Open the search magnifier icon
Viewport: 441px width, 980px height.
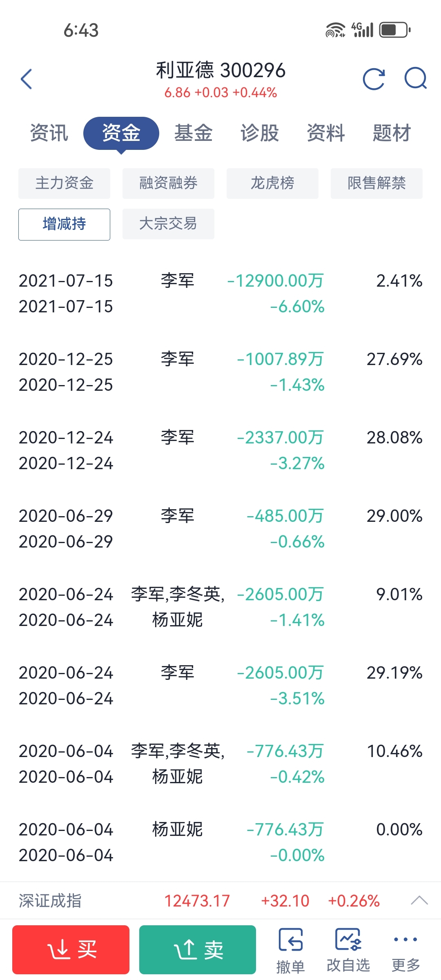(416, 78)
